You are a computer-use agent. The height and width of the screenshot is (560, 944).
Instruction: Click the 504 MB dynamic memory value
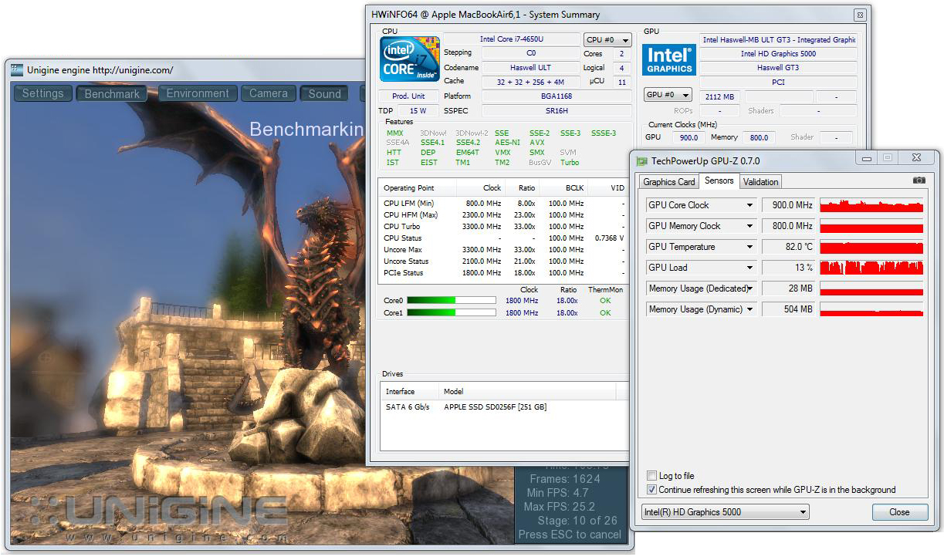(788, 309)
